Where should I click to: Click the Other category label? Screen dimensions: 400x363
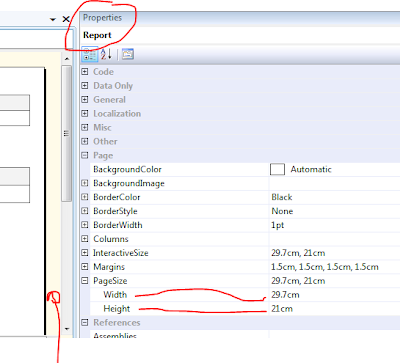tap(105, 141)
